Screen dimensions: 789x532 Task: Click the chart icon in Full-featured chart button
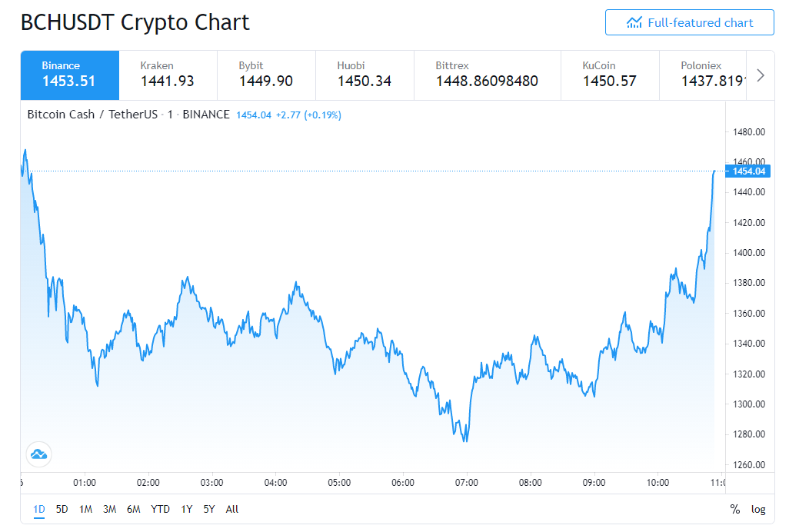coord(634,22)
